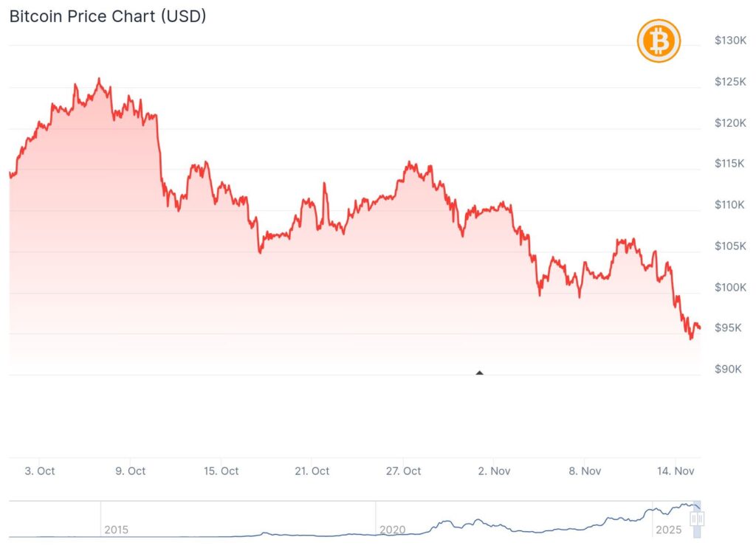This screenshot has height=551, width=756.
Task: Select the 2. Nov date label
Action: click(x=494, y=471)
